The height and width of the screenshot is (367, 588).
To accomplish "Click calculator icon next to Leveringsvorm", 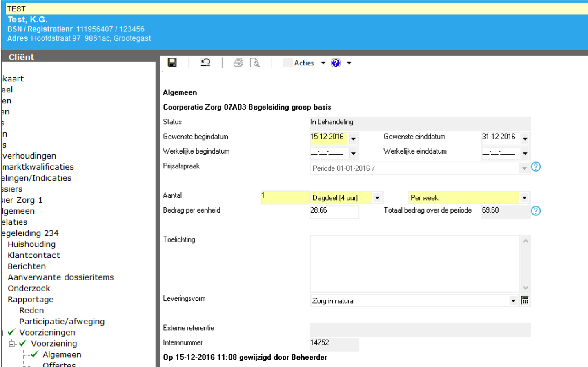I will (525, 301).
